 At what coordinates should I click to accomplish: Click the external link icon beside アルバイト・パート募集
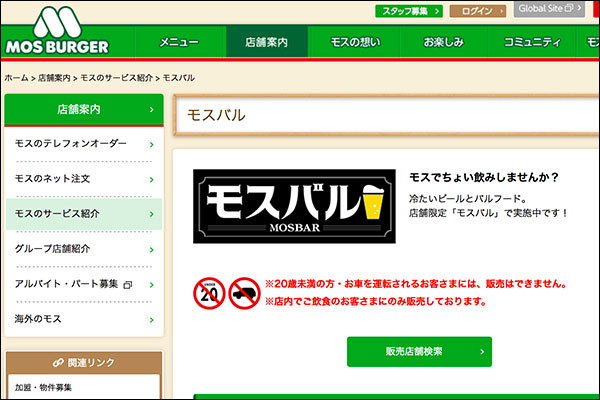pos(128,284)
